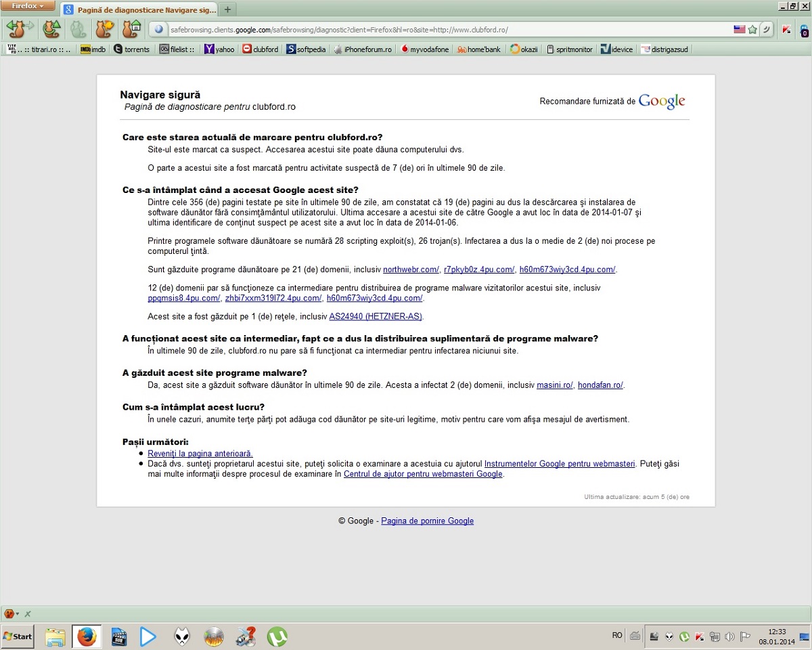The image size is (812, 650).
Task: Open the hondafan.ro/ link
Action: point(600,385)
